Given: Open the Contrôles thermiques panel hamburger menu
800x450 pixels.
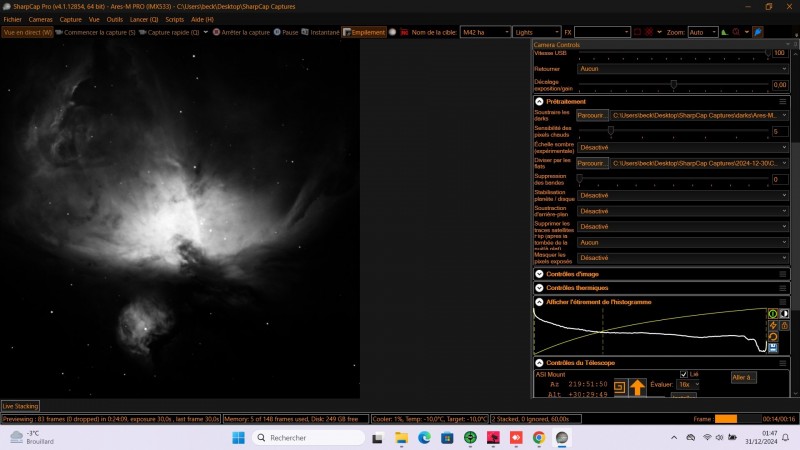Looking at the screenshot, I should pos(782,288).
